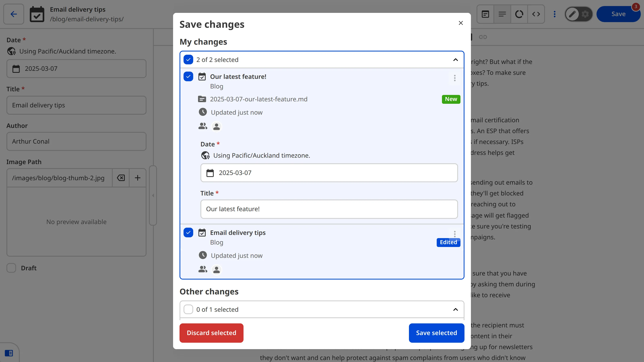The width and height of the screenshot is (644, 362).
Task: Open the options menu for 'Email delivery tips'
Action: coord(455,234)
